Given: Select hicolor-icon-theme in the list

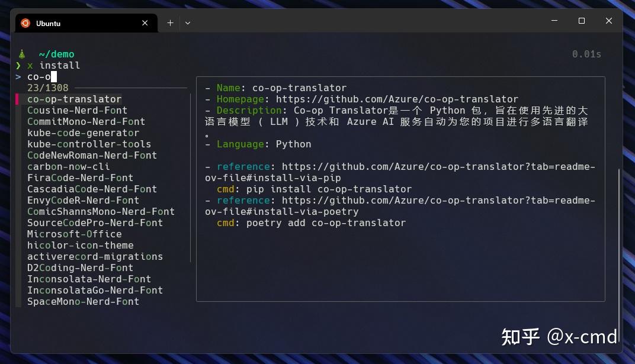Looking at the screenshot, I should (80, 246).
